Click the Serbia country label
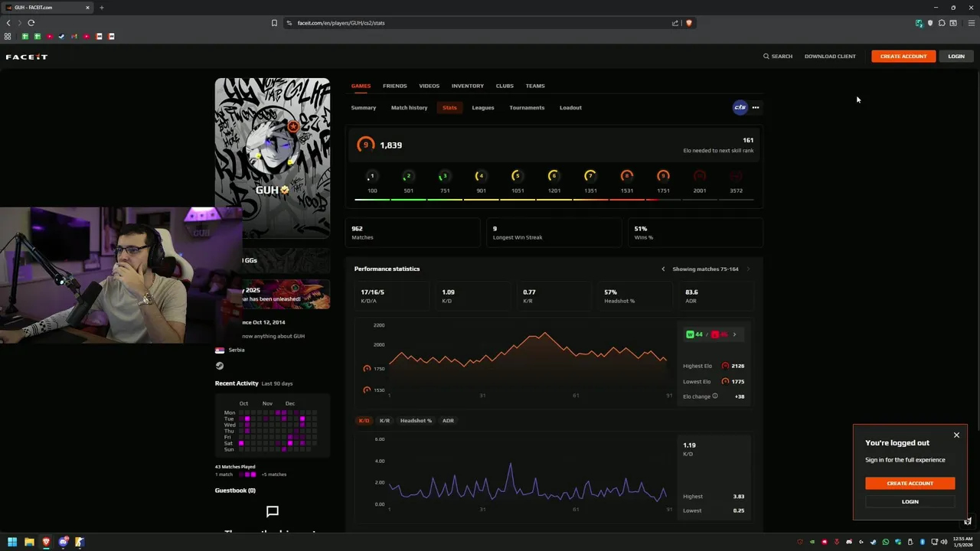Viewport: 980px width, 551px height. pyautogui.click(x=237, y=350)
